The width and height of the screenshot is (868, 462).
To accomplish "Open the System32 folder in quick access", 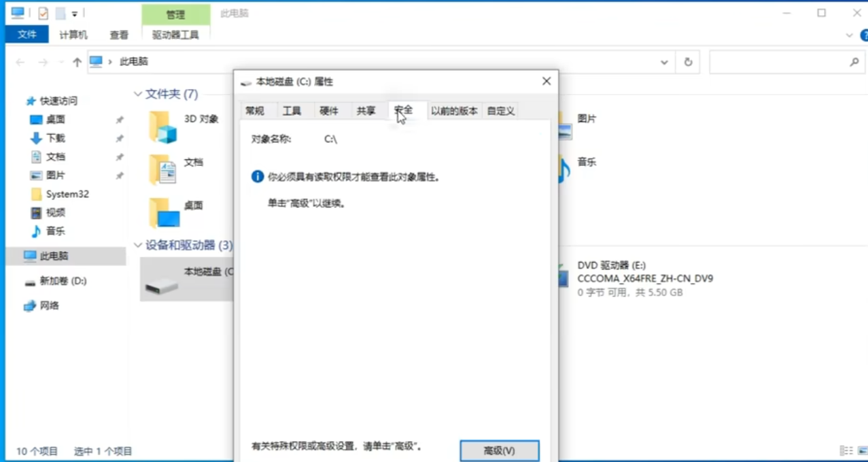I will coord(67,194).
